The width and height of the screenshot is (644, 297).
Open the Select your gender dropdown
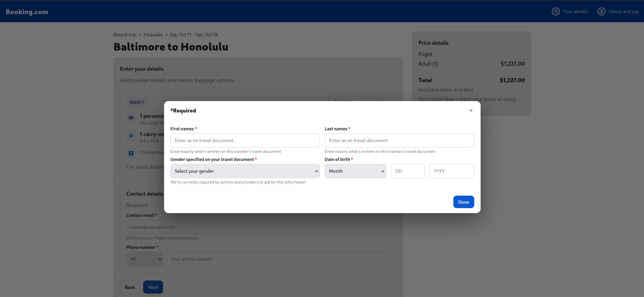coord(245,171)
